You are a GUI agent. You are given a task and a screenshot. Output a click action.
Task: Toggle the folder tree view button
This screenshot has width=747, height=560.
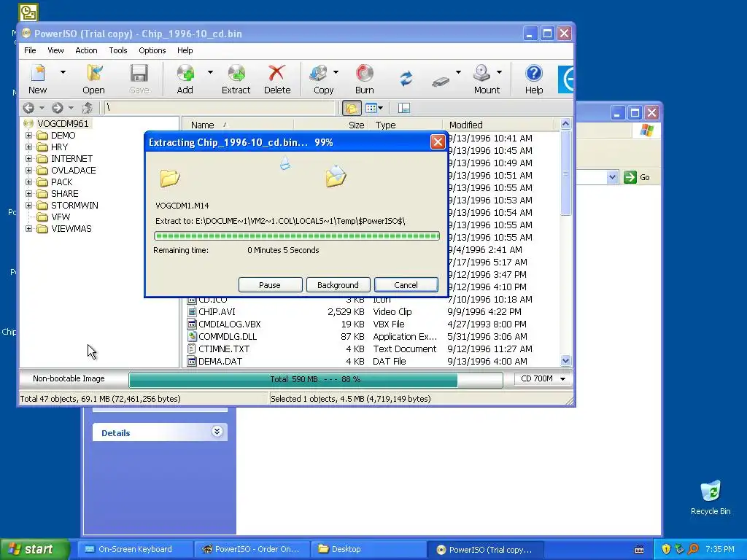coord(352,108)
